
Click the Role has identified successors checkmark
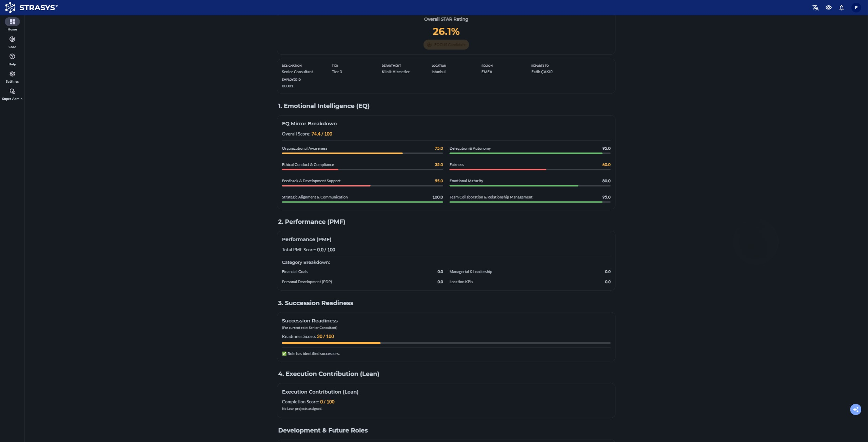(x=284, y=354)
